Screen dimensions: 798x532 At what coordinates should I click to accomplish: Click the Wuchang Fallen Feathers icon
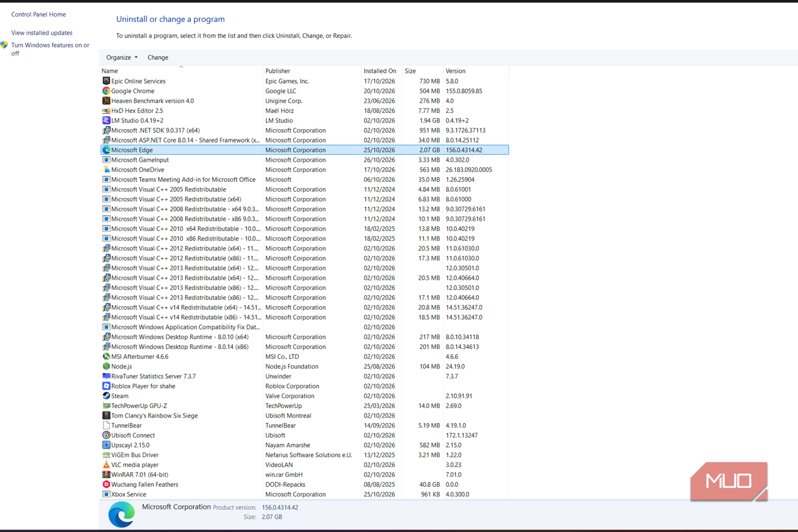106,484
